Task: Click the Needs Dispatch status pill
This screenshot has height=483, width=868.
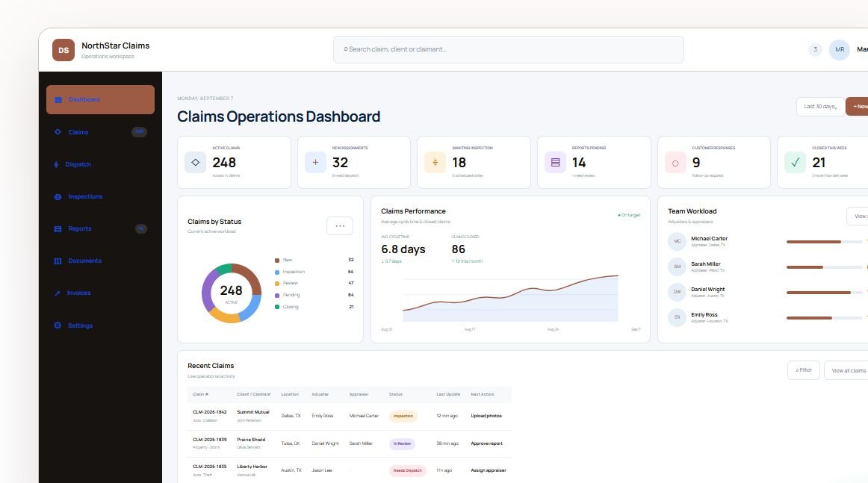Action: (407, 470)
